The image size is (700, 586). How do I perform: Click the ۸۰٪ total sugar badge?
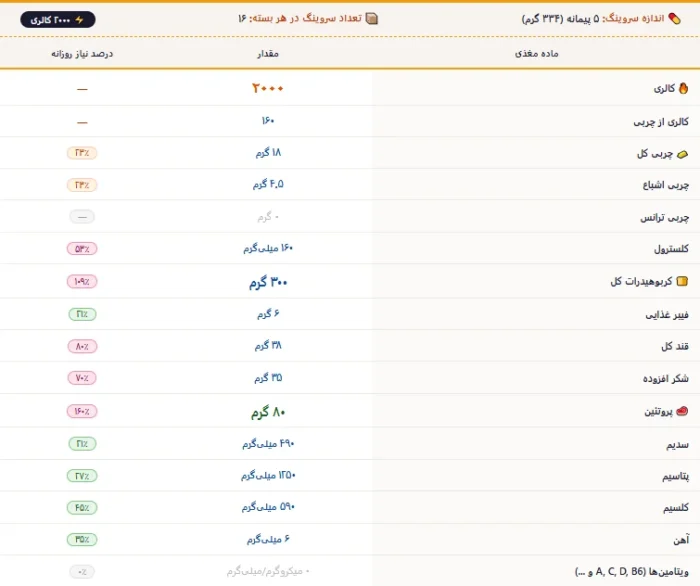(x=82, y=346)
